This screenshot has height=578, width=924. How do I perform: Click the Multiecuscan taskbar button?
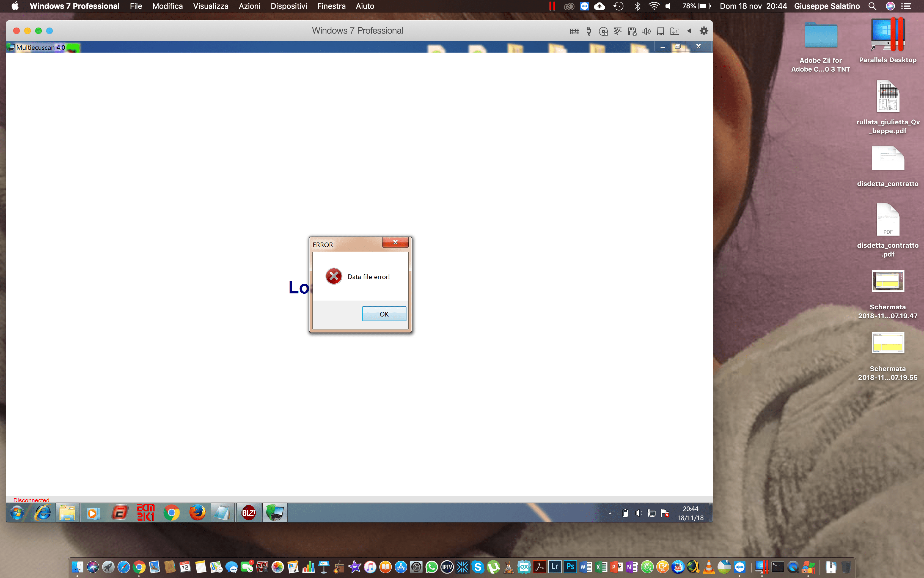coord(275,512)
